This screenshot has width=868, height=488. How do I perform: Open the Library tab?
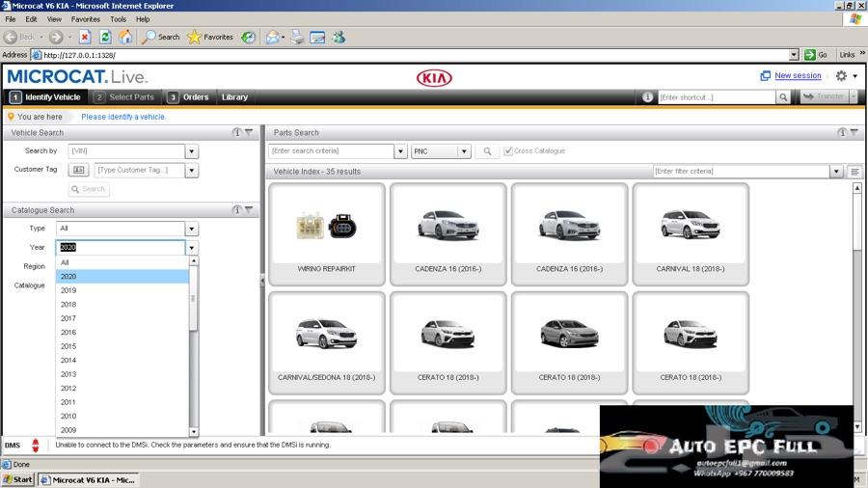(234, 96)
